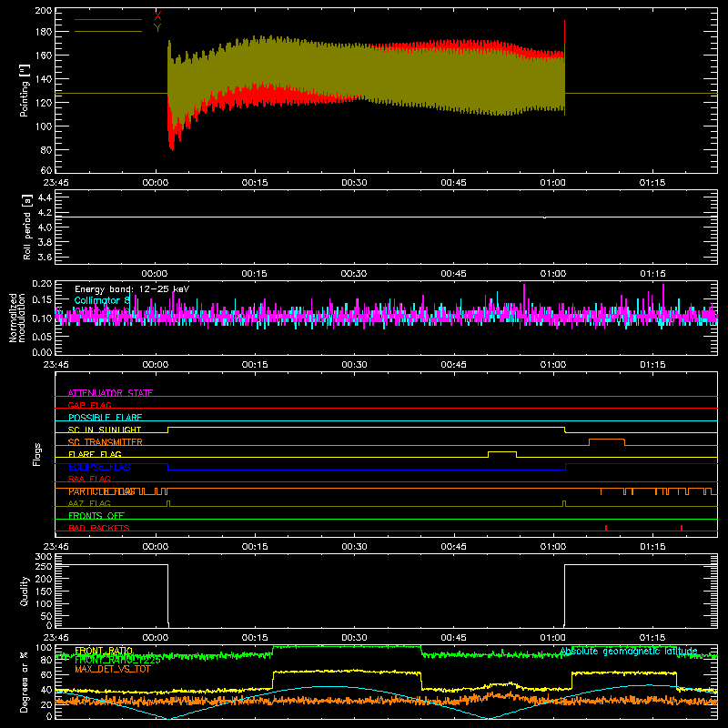Image resolution: width=728 pixels, height=728 pixels.
Task: Click the 'Roll period [s]' axis title
Action: click(26, 227)
